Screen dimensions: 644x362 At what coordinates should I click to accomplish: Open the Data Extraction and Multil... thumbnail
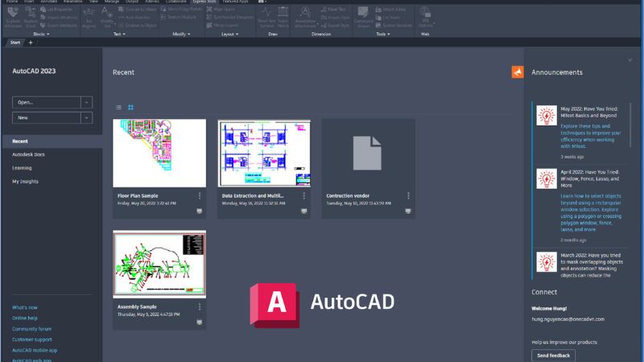(x=264, y=153)
